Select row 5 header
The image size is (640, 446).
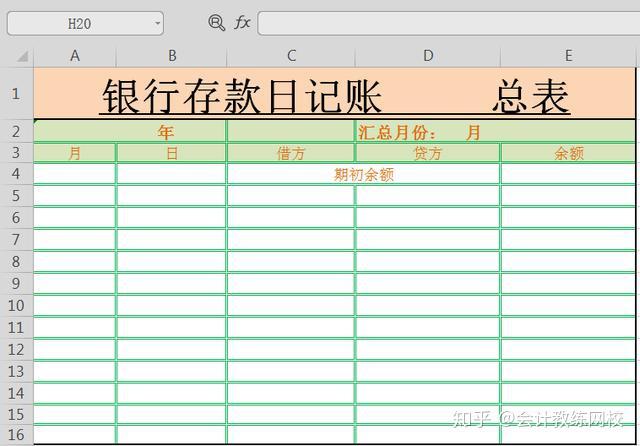point(16,196)
